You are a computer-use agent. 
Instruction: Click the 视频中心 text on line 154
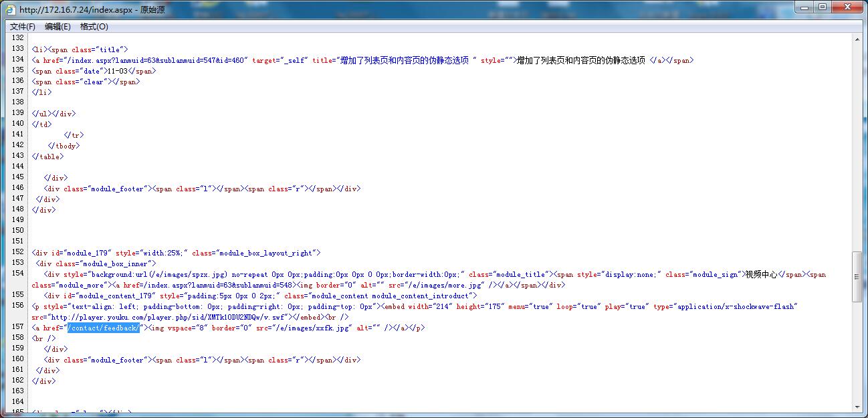click(x=761, y=274)
